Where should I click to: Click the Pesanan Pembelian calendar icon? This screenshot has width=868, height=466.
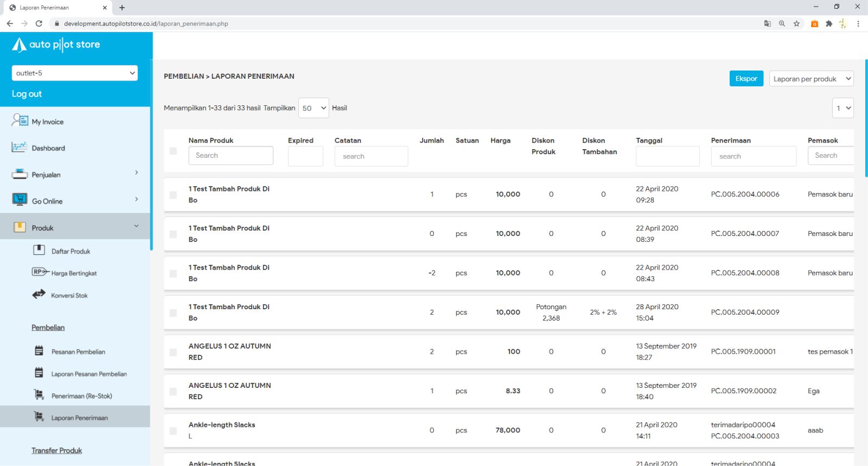click(39, 351)
